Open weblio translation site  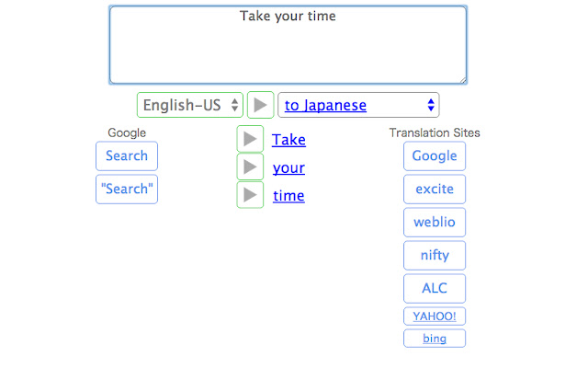[435, 222]
